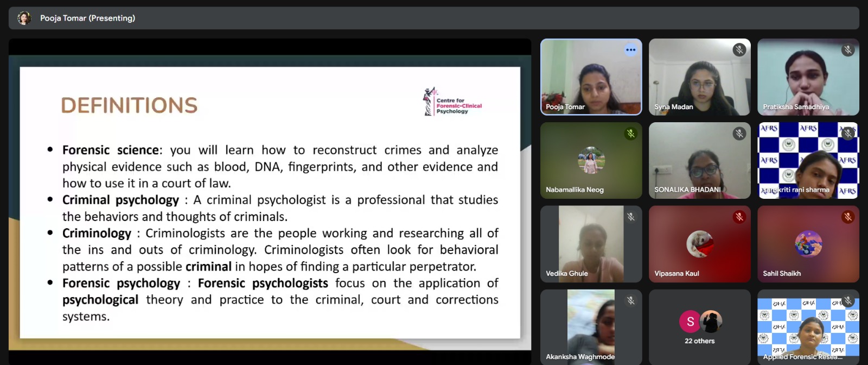Click the DEFINITIONS slide heading

pyautogui.click(x=129, y=105)
